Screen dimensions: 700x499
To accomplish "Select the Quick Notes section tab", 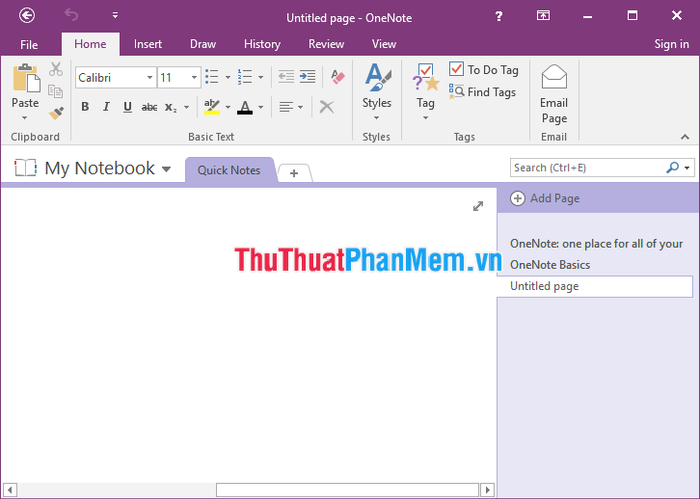I will (x=229, y=170).
